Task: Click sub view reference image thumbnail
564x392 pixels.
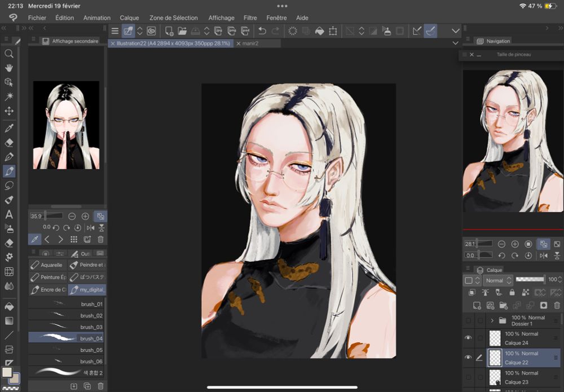Action: pos(66,125)
